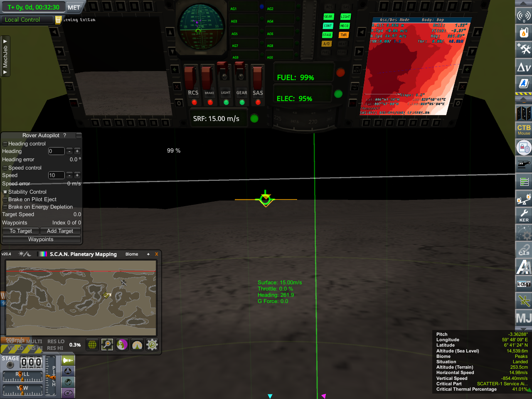Screen dimensions: 532x399
Task: Toggle SCANsat day/night terminator icon
Action: coord(25,254)
